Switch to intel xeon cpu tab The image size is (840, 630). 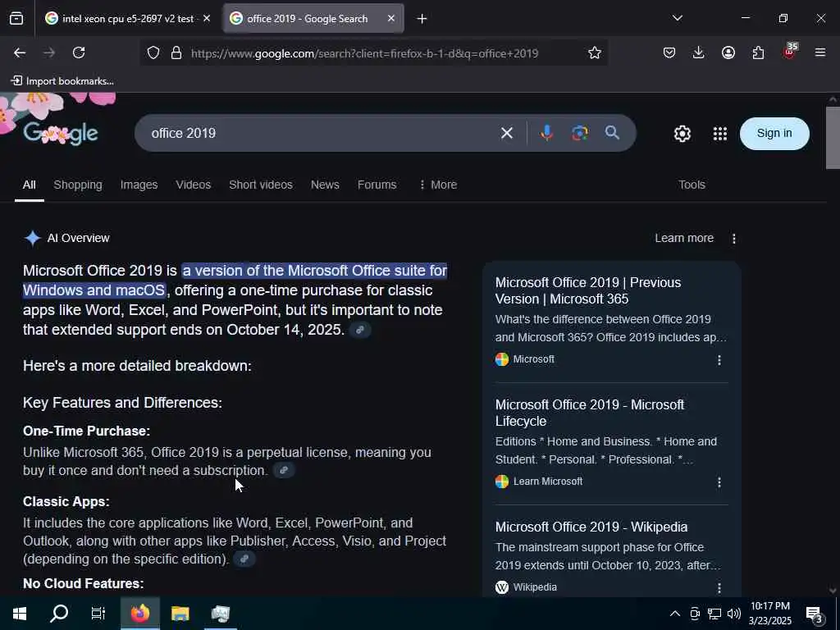[128, 18]
